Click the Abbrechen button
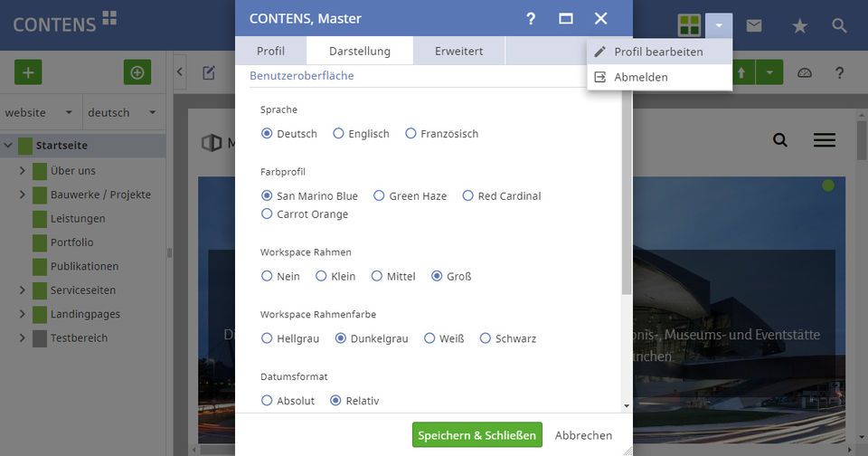Viewport: 868px width, 456px height. (x=583, y=435)
